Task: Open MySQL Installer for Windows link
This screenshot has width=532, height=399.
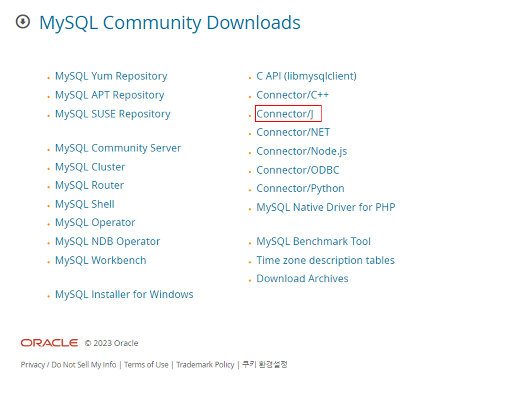Action: click(124, 294)
